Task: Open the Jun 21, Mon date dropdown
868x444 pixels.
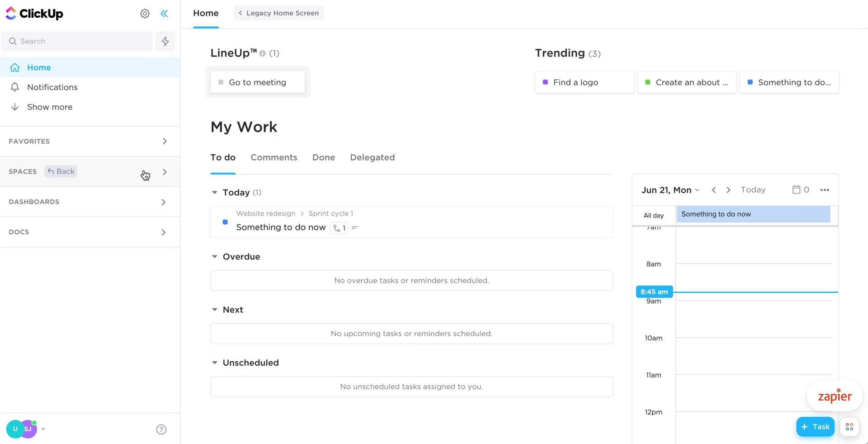Action: tap(670, 190)
